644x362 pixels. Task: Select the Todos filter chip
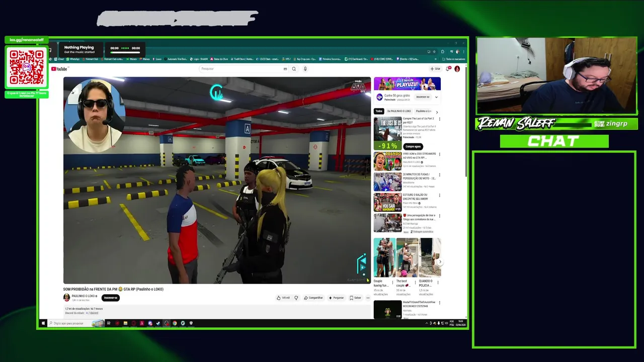[379, 111]
